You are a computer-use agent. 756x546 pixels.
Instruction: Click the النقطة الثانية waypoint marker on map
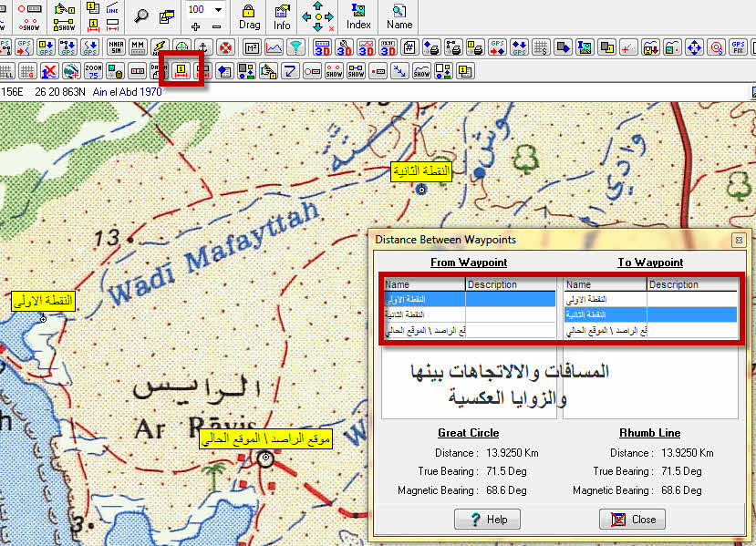click(x=421, y=190)
